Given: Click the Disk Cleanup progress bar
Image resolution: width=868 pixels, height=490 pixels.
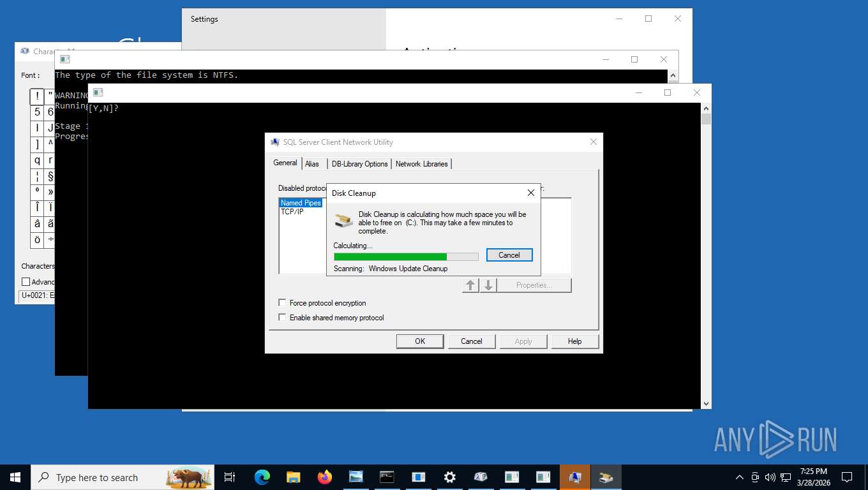Looking at the screenshot, I should 406,256.
